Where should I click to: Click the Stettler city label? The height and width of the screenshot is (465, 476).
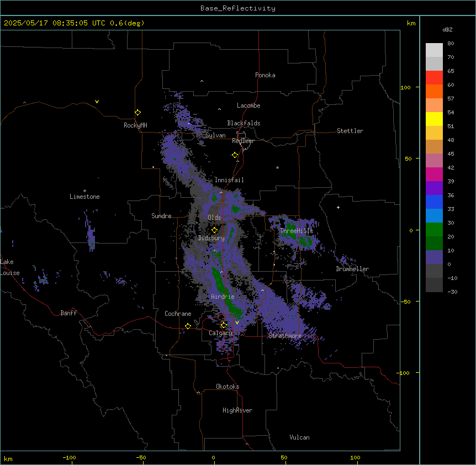[x=350, y=131]
